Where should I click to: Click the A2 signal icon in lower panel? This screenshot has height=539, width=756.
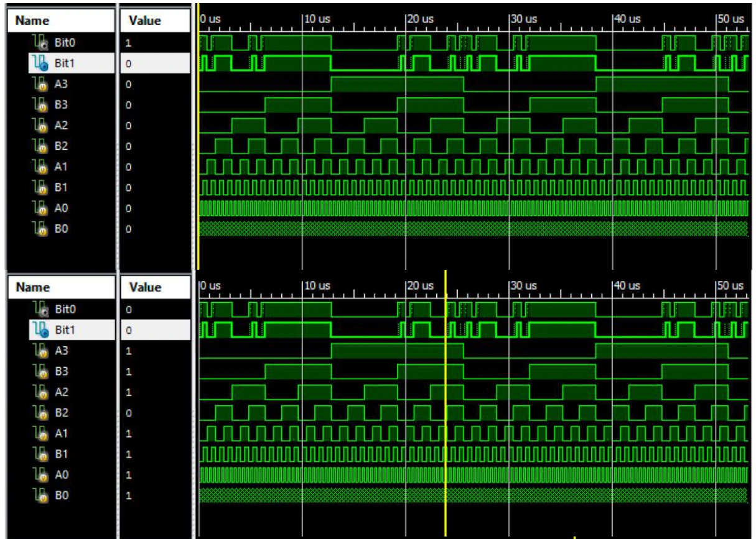[40, 392]
